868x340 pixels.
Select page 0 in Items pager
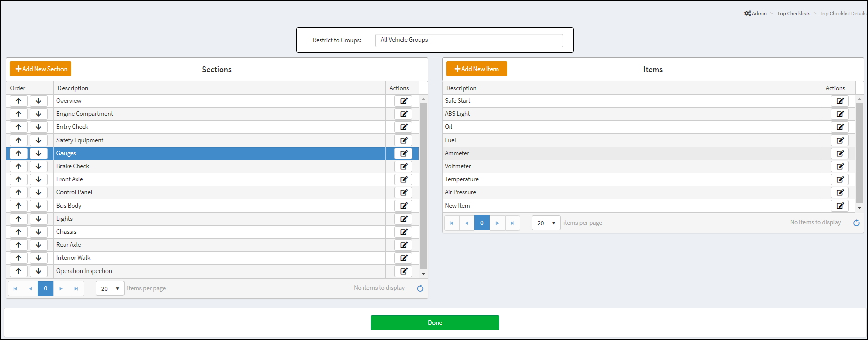click(482, 223)
